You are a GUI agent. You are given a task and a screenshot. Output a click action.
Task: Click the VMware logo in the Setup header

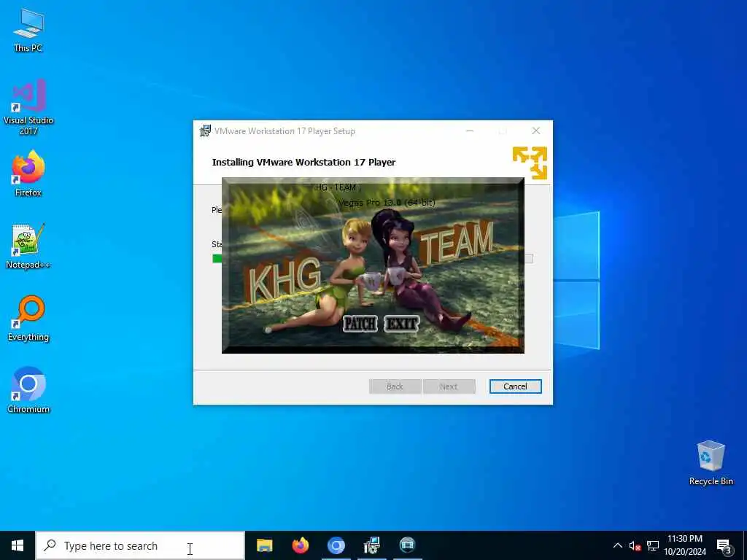click(530, 163)
